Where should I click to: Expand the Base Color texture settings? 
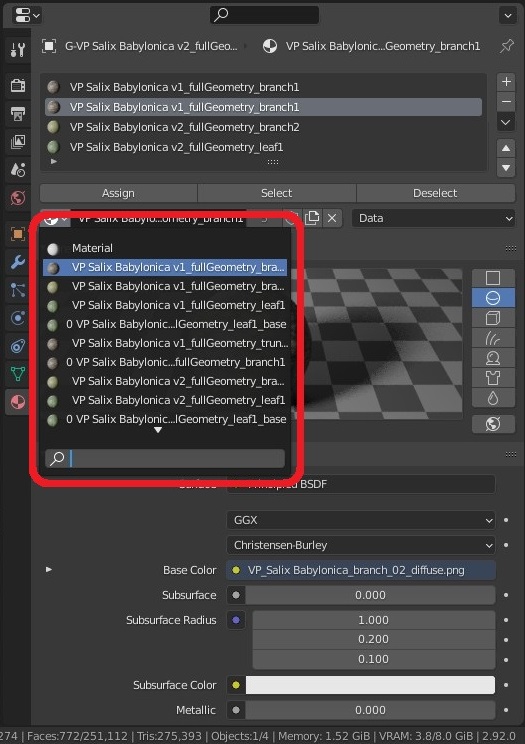(49, 569)
